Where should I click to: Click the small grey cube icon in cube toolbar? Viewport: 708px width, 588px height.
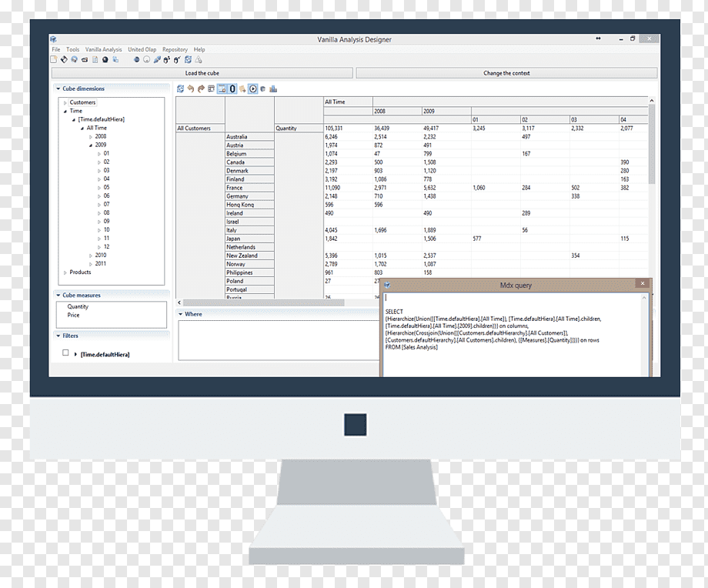tap(263, 89)
